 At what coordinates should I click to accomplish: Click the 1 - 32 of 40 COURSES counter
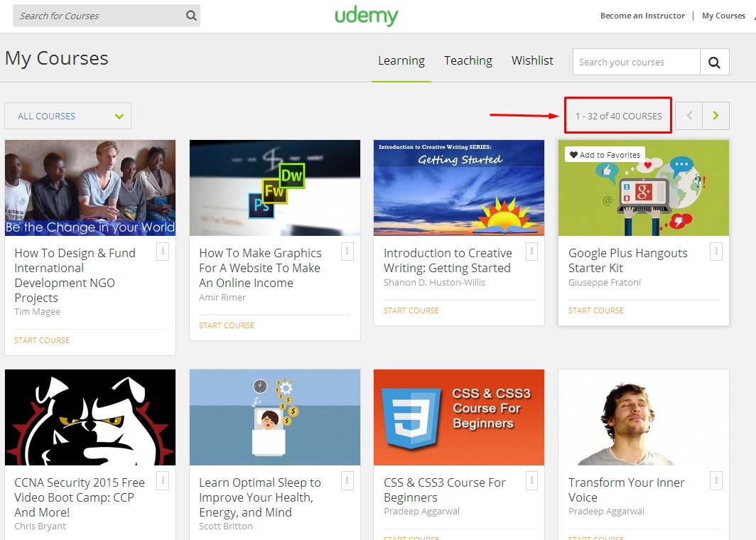click(x=619, y=117)
